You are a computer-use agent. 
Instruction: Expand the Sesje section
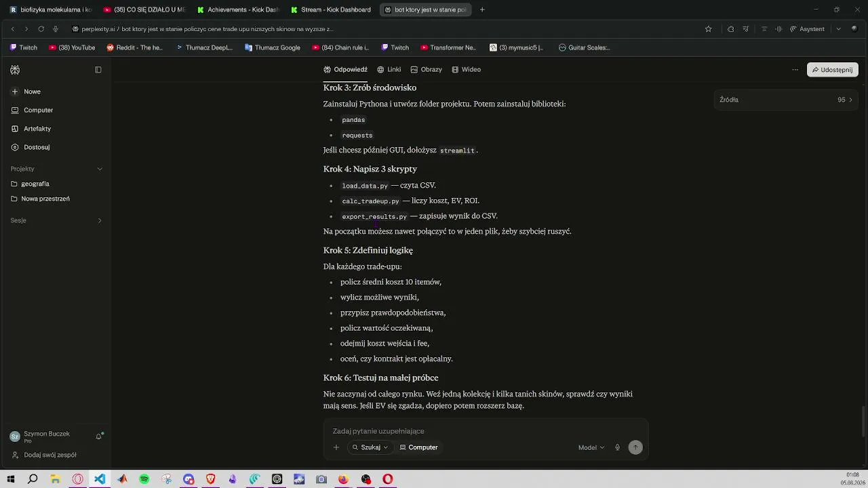click(x=100, y=220)
